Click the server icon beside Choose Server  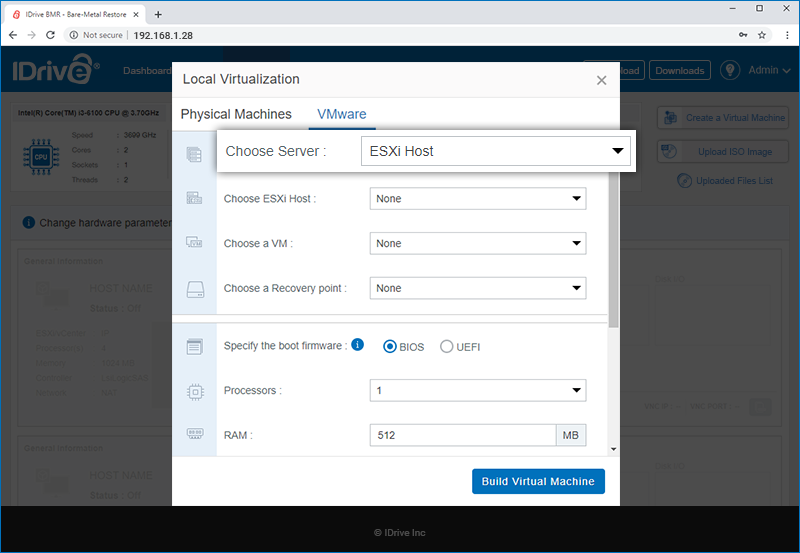194,154
